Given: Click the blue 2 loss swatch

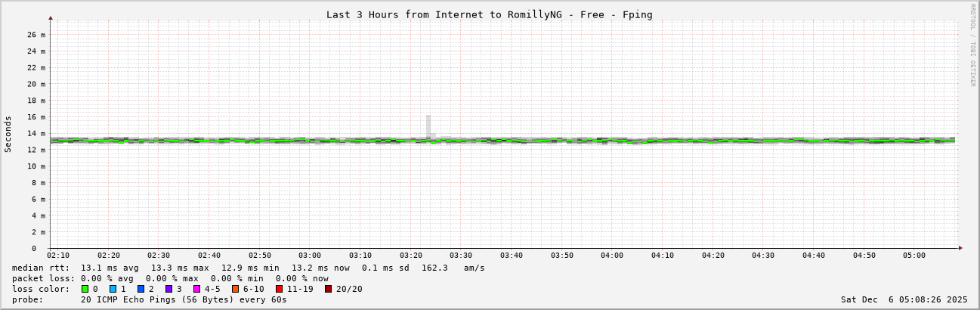Looking at the screenshot, I should (x=141, y=289).
